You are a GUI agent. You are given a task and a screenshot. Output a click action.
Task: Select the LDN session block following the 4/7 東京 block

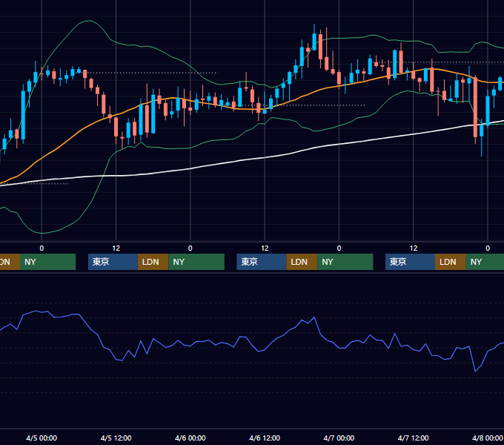click(x=451, y=262)
